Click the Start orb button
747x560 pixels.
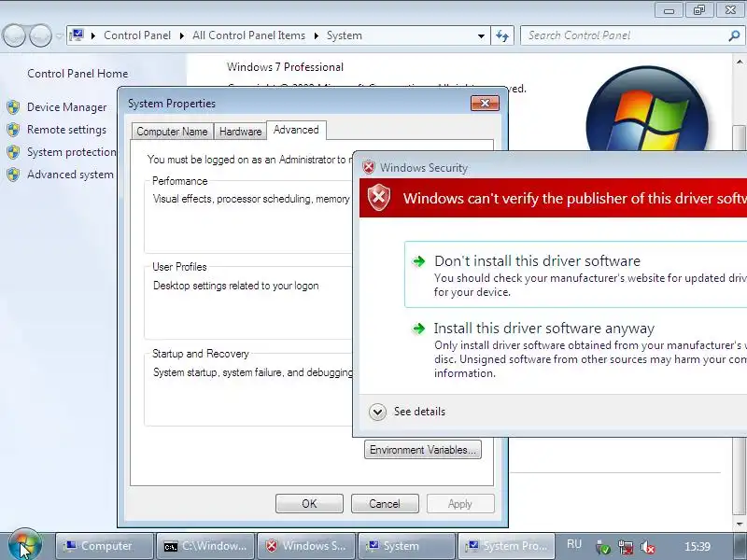pos(25,545)
